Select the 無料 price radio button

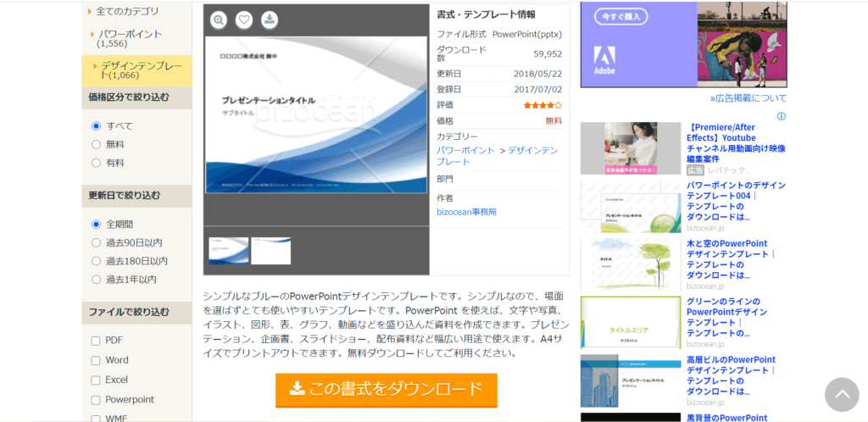pyautogui.click(x=97, y=144)
